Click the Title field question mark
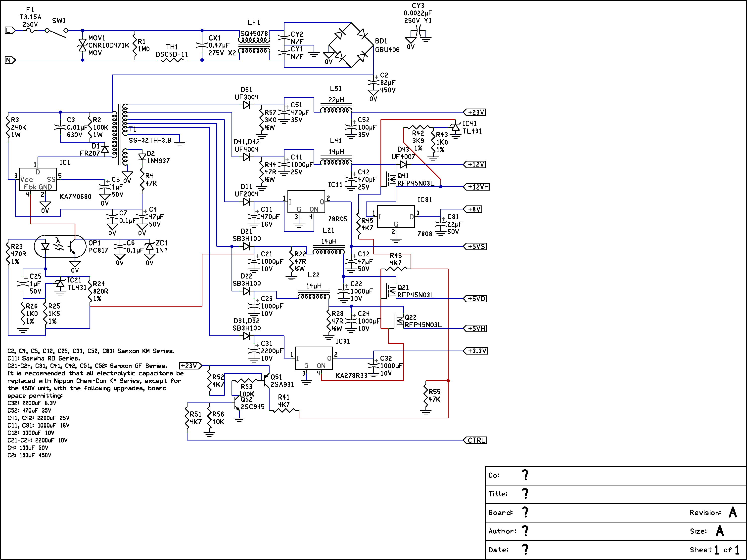The height and width of the screenshot is (560, 747). point(525,494)
